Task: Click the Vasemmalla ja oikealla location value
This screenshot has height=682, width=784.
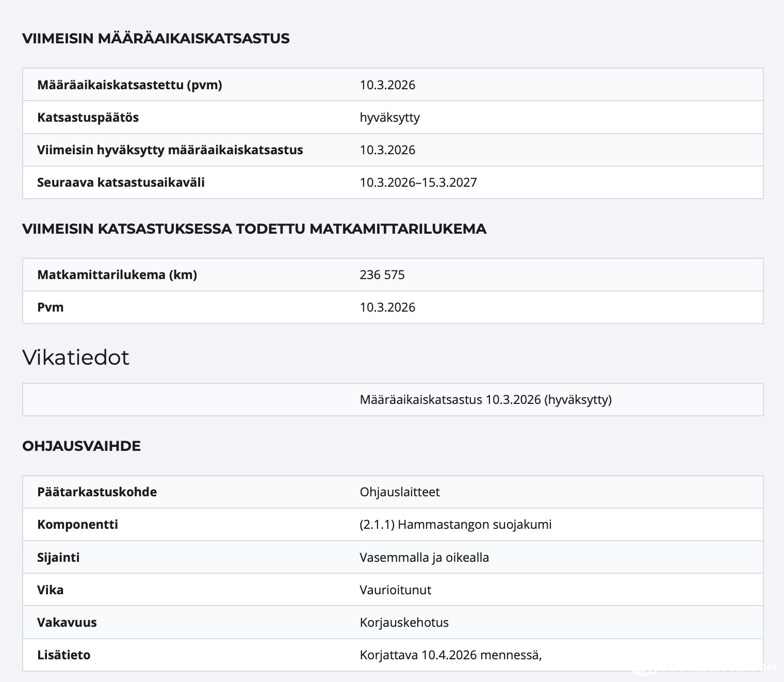Action: pos(424,558)
